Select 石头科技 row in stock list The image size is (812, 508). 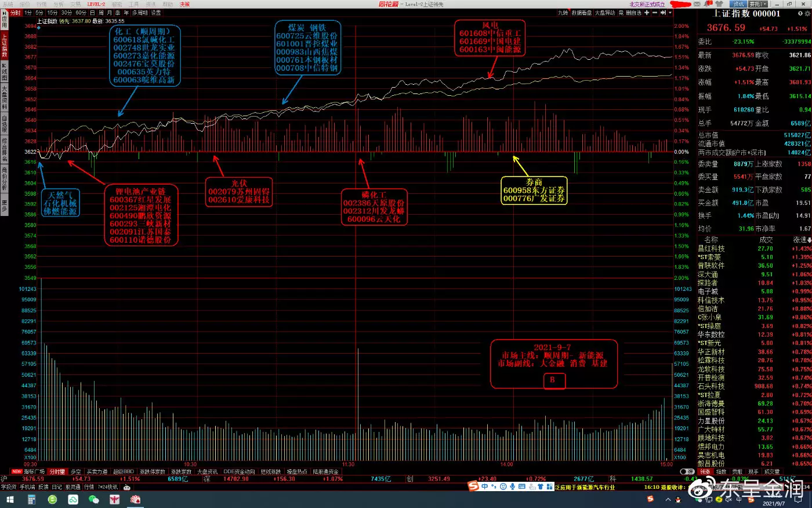tap(754, 386)
